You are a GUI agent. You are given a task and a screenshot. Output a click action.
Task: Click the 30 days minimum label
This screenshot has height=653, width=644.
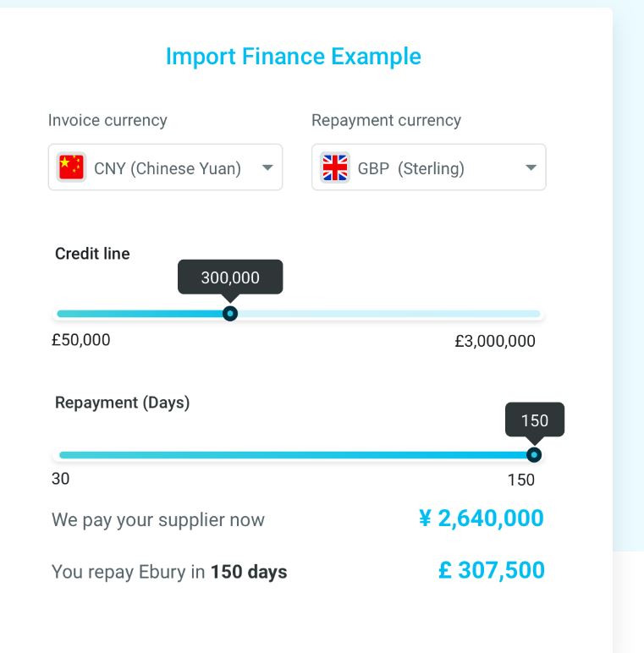[x=60, y=479]
